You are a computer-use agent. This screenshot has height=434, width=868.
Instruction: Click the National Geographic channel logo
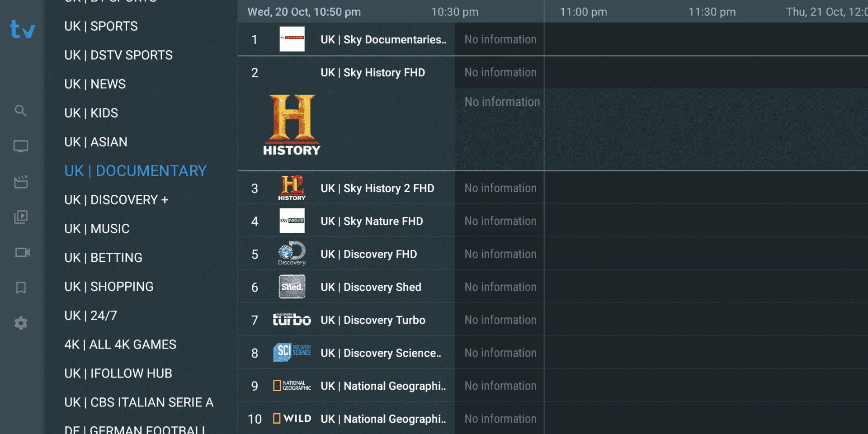pos(292,385)
